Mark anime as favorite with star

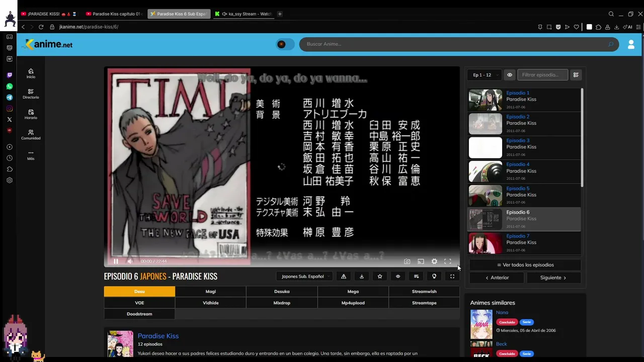coord(380,276)
